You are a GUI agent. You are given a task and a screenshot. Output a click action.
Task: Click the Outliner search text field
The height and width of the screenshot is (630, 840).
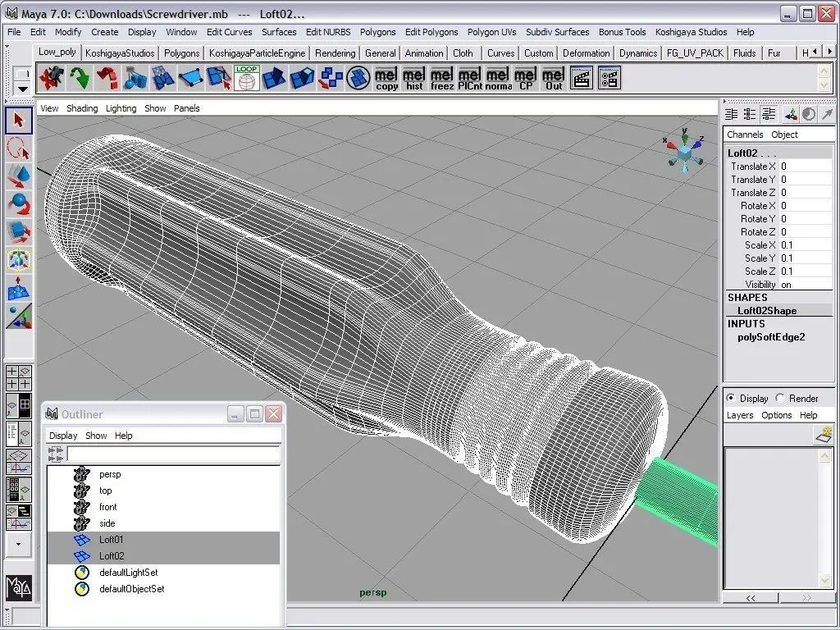coord(173,454)
